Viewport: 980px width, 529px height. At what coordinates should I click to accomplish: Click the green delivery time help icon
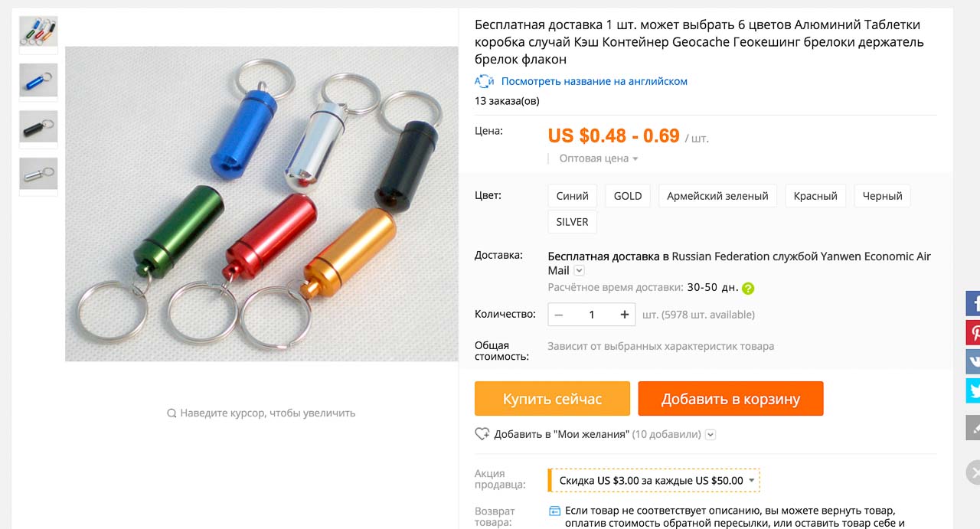point(748,289)
